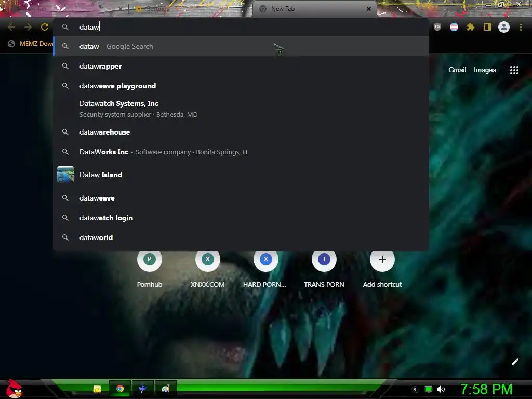Open the Images link
This screenshot has height=399, width=532.
tap(485, 70)
